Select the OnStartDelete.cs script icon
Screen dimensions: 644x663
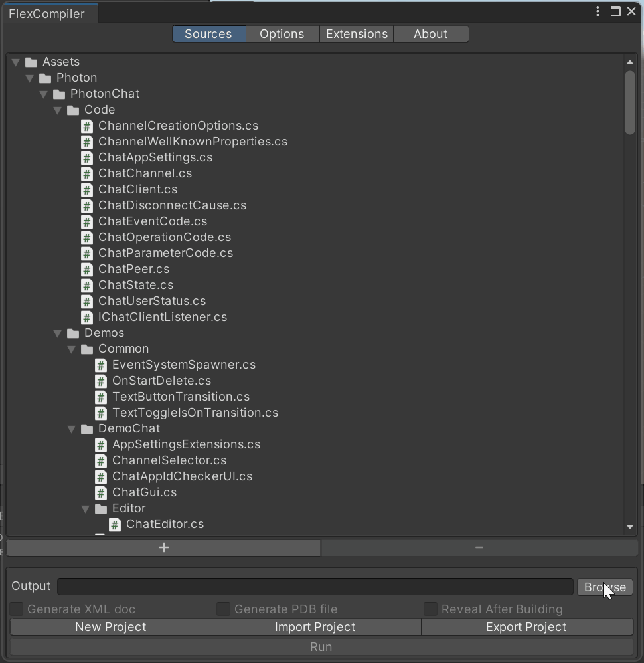(x=101, y=381)
